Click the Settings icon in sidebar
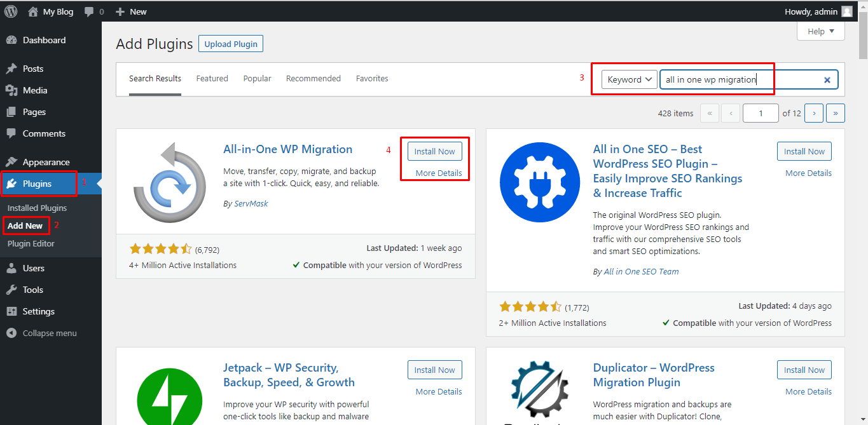This screenshot has width=868, height=425. (11, 311)
